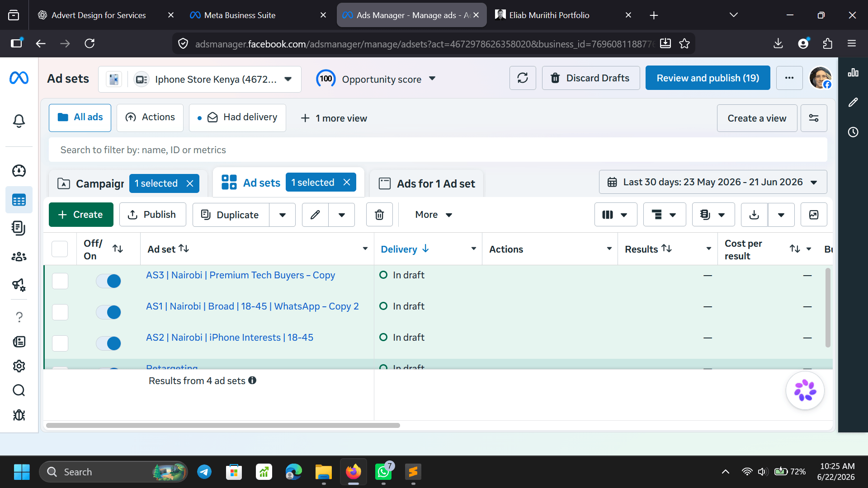Open the export options arrow

point(781,215)
